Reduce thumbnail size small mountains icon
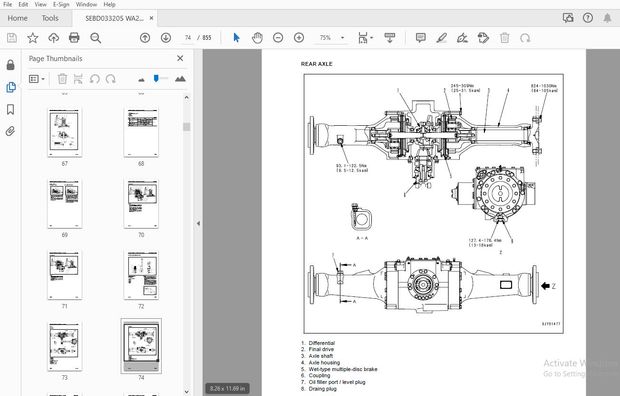Screen dimensions: 620x396 [141, 80]
